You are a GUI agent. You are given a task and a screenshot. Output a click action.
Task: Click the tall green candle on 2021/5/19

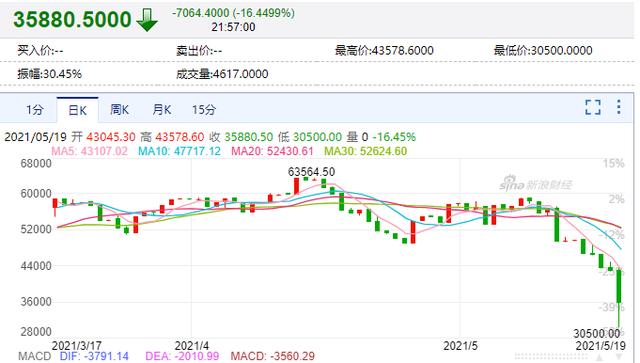pyautogui.click(x=619, y=286)
